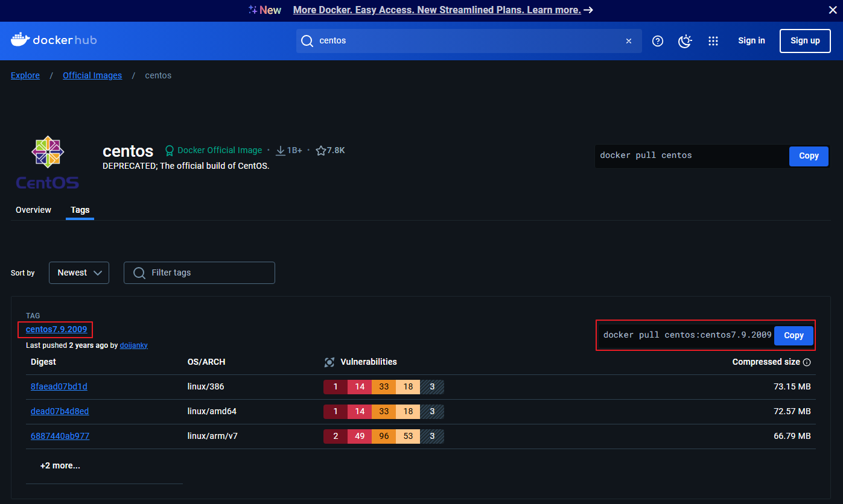Click the Sign up button

(805, 41)
